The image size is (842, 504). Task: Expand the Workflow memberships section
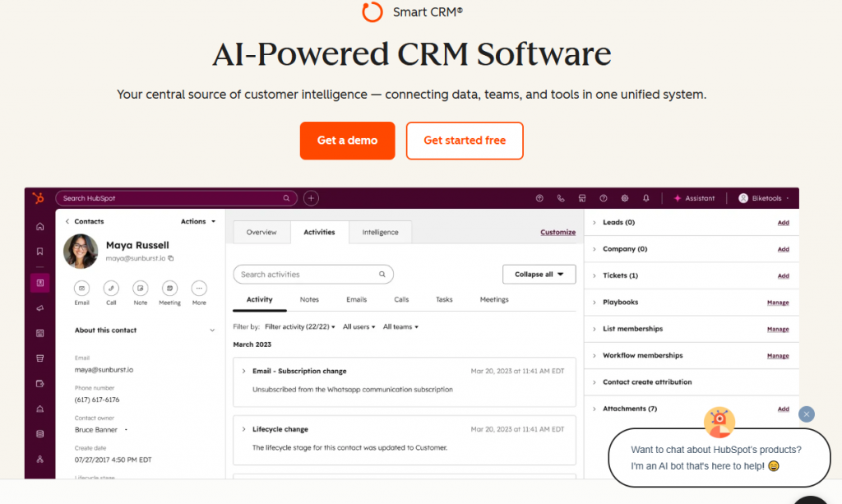[x=594, y=356]
